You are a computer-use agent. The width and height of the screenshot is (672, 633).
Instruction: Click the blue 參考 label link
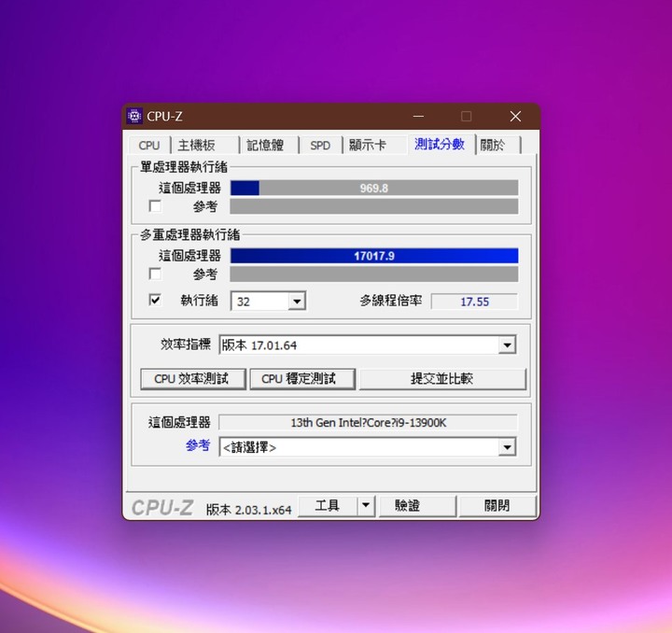pyautogui.click(x=198, y=445)
